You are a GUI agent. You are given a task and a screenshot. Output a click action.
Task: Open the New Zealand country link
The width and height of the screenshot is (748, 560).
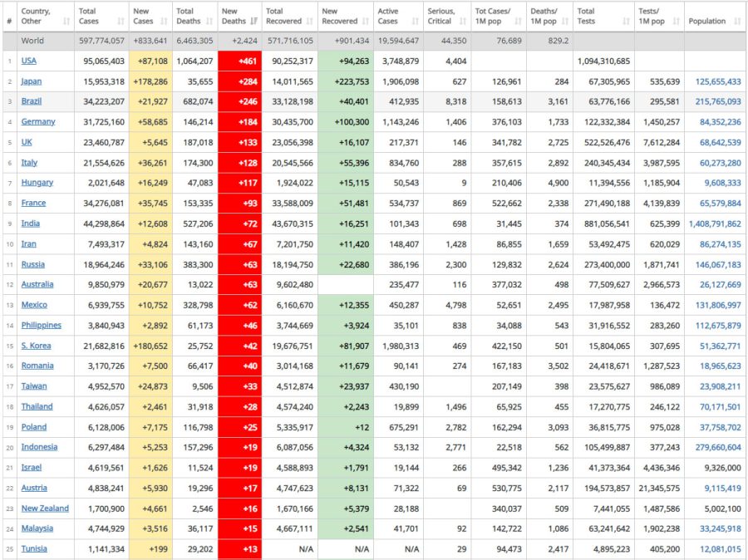click(46, 508)
